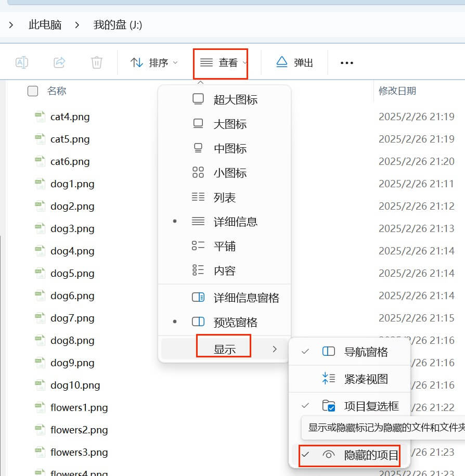Viewport: 465px width, 476px height.
Task: Toggle 隐藏的项目 visibility
Action: 364,455
